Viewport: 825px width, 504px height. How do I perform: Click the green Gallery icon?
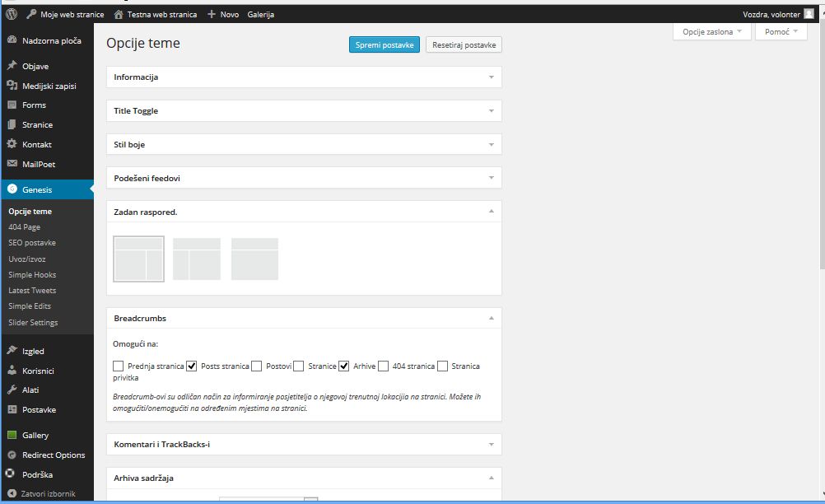coord(12,435)
